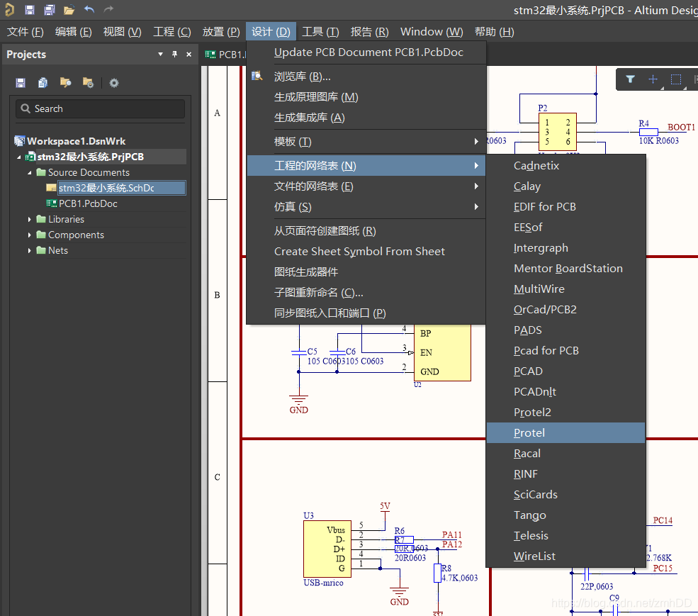Click the compile project documents icon in Projects panel
Viewport: 698px width, 616px height.
pos(43,83)
